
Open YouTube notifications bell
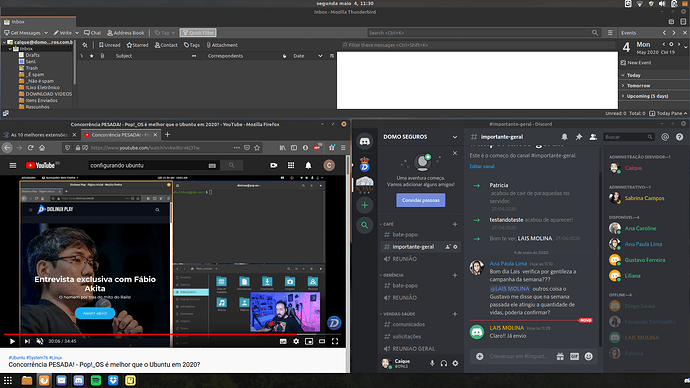tap(308, 165)
